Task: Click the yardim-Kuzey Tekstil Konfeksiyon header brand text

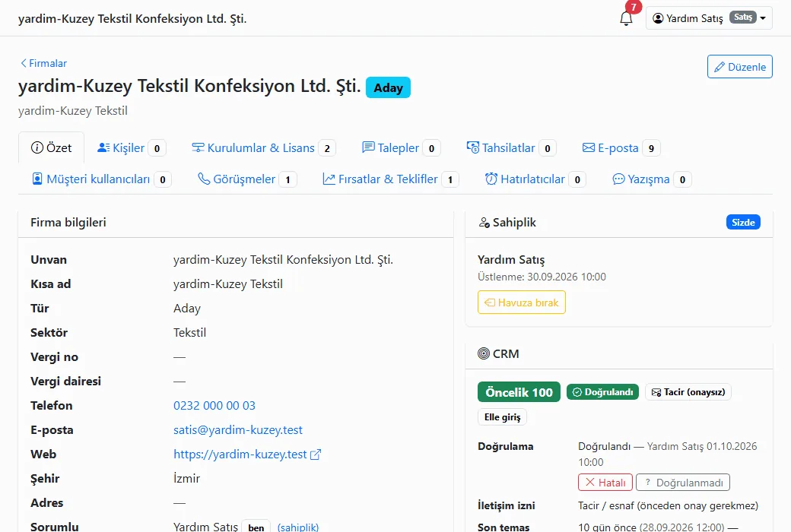Action: [132, 19]
